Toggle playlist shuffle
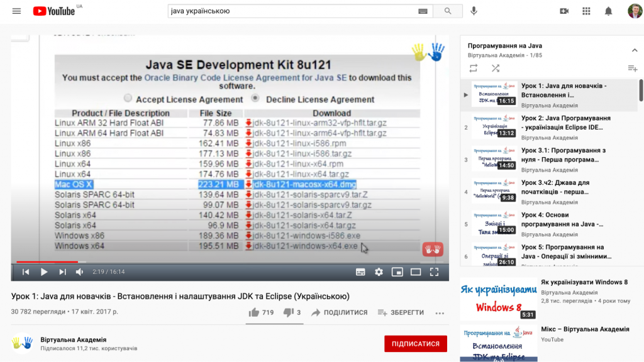 click(x=495, y=69)
